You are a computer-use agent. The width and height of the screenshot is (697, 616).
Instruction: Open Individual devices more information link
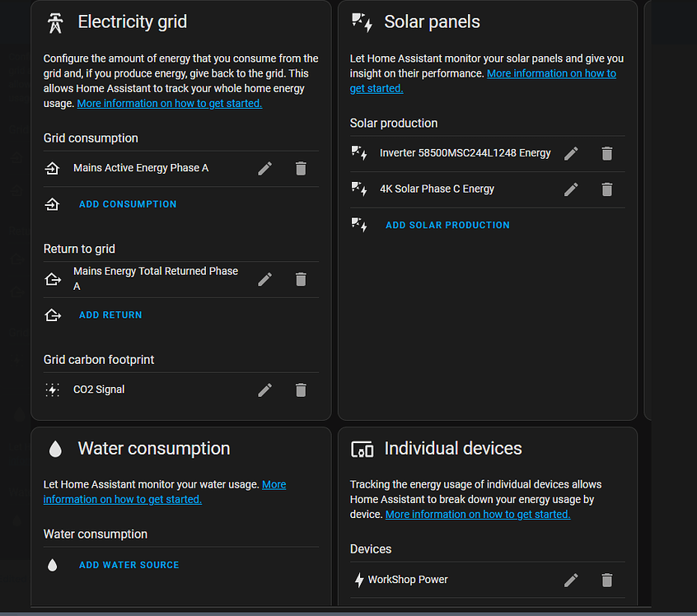[478, 515]
